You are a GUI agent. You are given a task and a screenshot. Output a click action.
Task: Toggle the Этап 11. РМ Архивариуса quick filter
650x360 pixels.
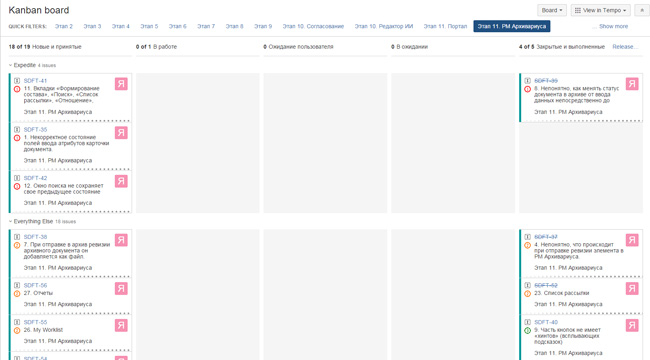[x=512, y=26]
